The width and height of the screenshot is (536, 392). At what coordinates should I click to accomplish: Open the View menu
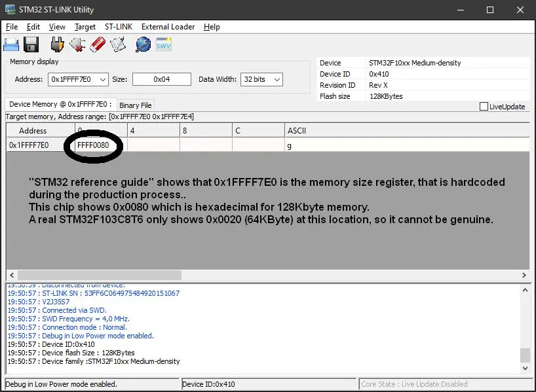coord(57,27)
